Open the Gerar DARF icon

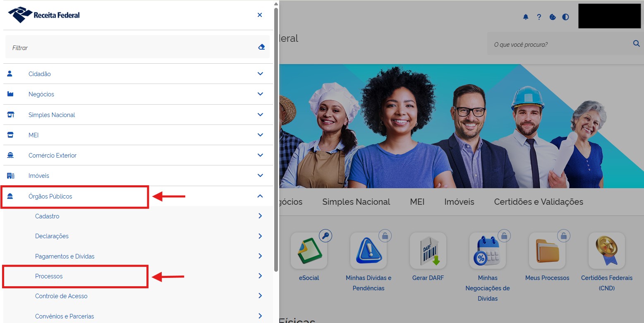(x=428, y=251)
